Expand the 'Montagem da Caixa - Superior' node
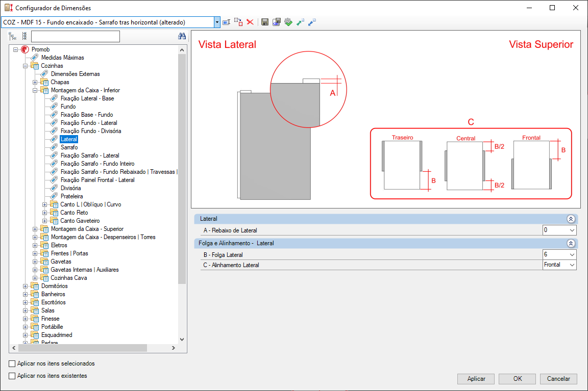The width and height of the screenshot is (588, 391). coord(35,229)
